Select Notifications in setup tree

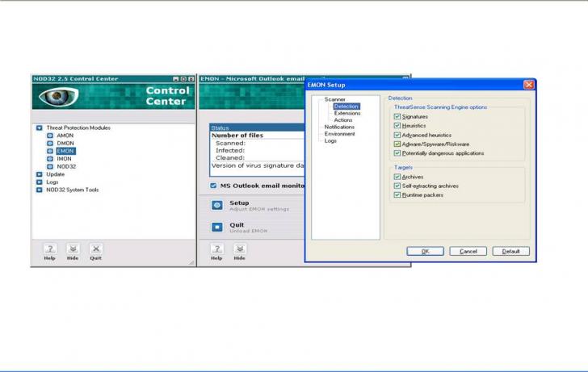[x=339, y=127]
